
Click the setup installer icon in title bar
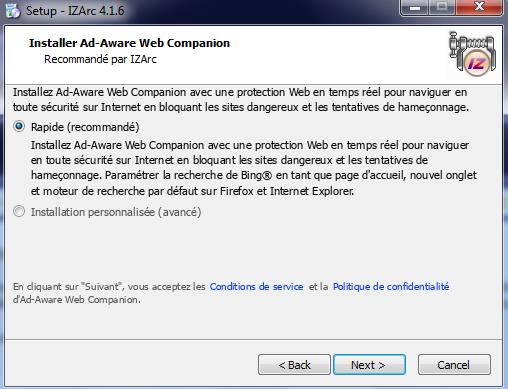(13, 10)
